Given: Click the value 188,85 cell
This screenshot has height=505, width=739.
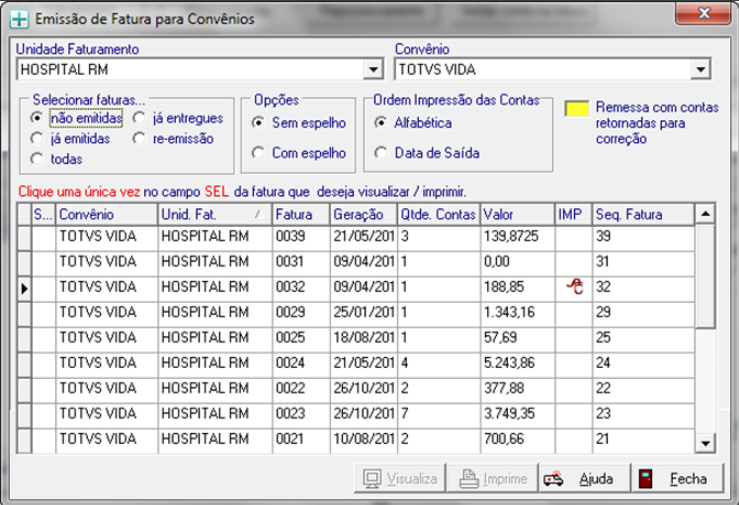Looking at the screenshot, I should point(517,287).
